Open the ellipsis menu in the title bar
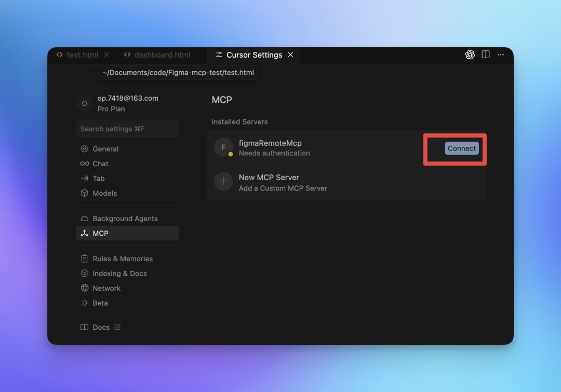Screen dimensions: 561x392 [501, 55]
